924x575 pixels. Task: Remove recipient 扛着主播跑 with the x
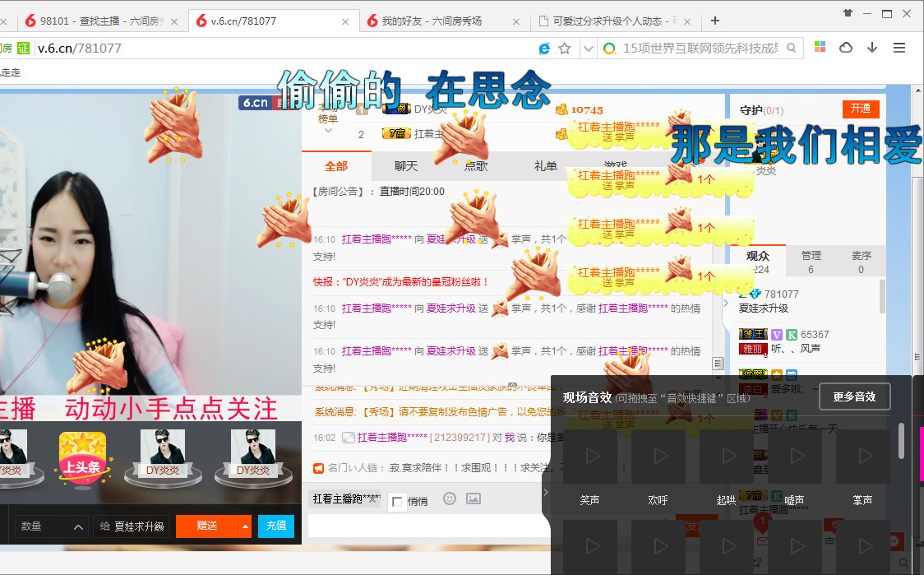pyautogui.click(x=372, y=499)
